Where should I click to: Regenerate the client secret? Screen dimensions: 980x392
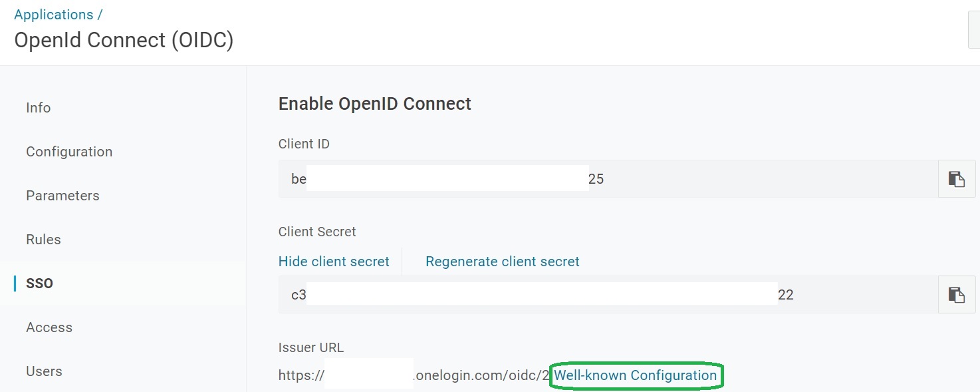click(x=503, y=262)
